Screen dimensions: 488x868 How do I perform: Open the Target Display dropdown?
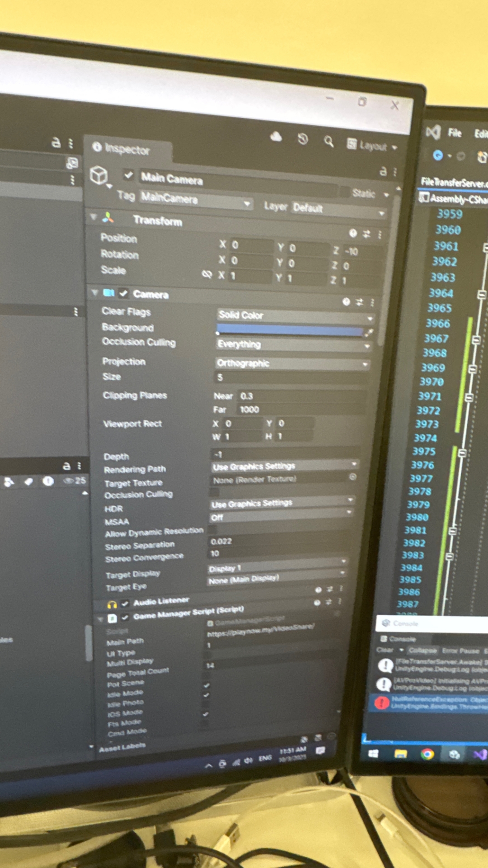click(277, 565)
